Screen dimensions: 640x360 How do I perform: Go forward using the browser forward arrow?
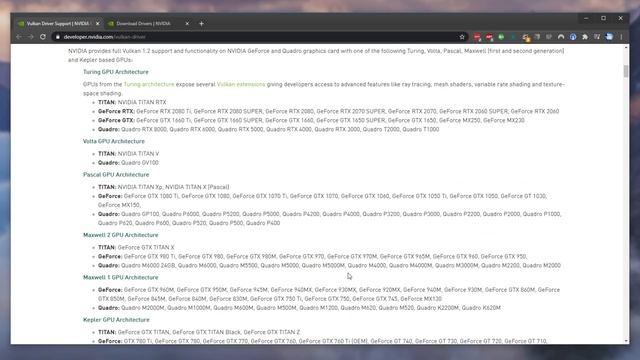click(x=31, y=37)
